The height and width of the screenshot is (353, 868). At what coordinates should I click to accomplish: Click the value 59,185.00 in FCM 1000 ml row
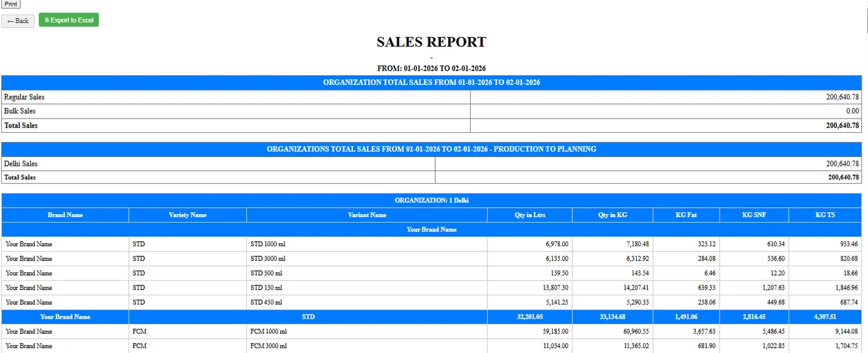pos(554,331)
